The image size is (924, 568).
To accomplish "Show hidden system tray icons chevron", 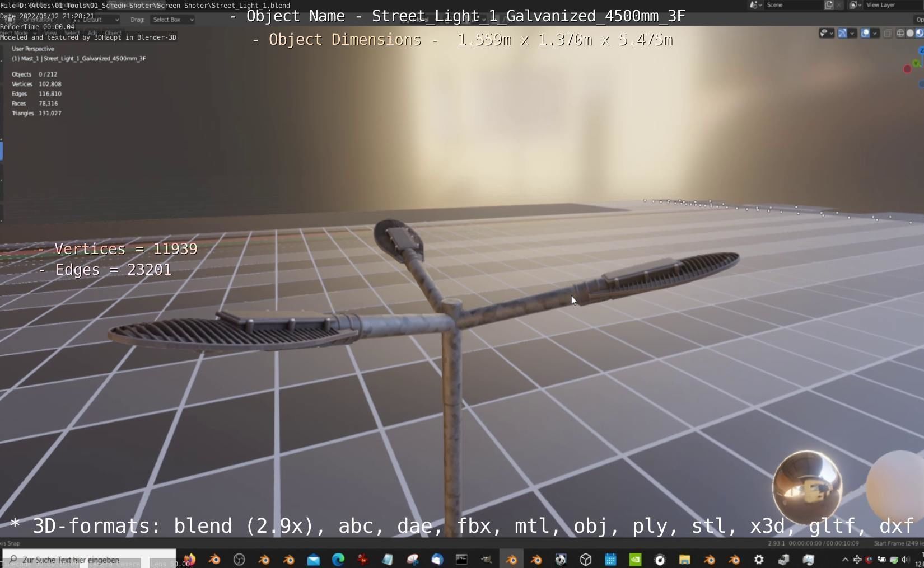I will (845, 559).
